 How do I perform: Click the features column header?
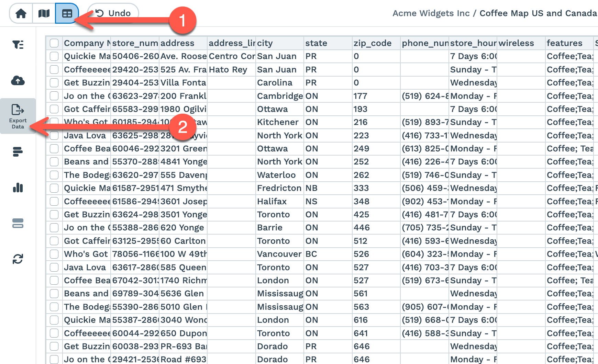pyautogui.click(x=569, y=43)
